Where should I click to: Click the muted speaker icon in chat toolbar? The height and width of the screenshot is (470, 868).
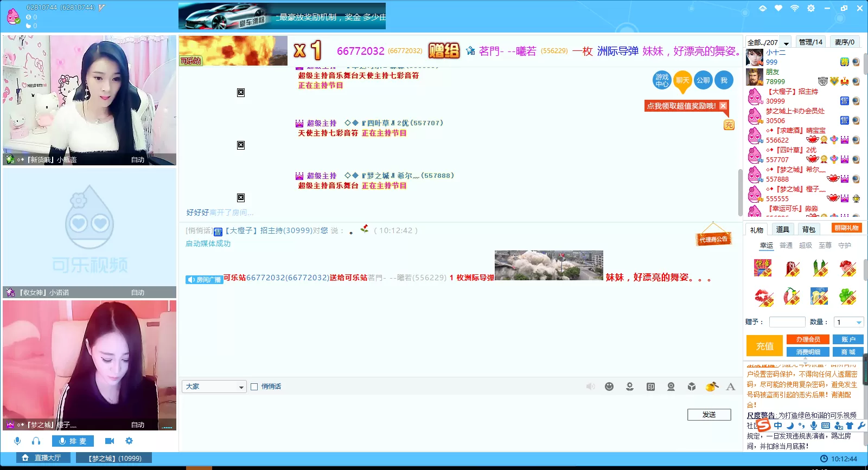[x=590, y=387]
